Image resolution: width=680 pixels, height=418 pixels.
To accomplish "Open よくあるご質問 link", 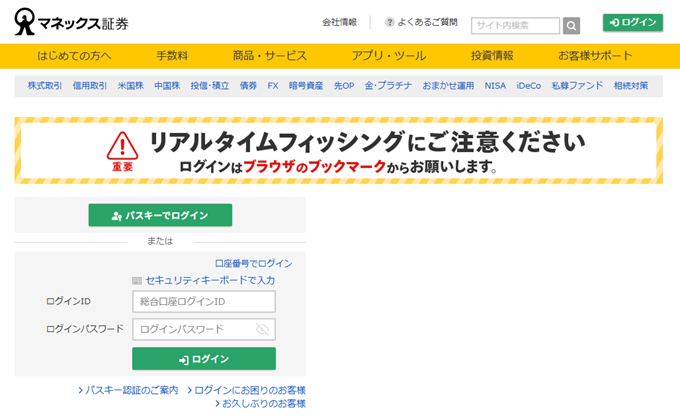I will [x=427, y=22].
